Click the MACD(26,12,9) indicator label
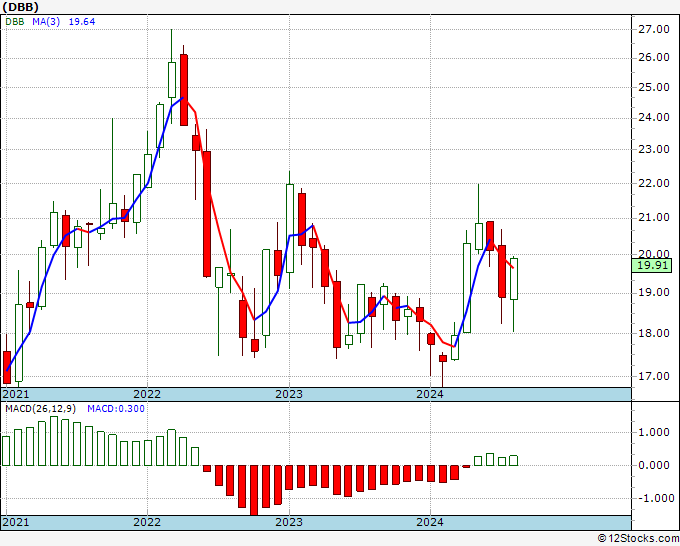680x546 pixels. point(41,409)
